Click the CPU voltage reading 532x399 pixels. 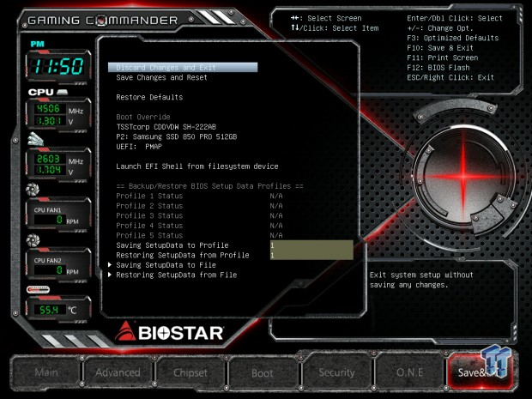49,121
